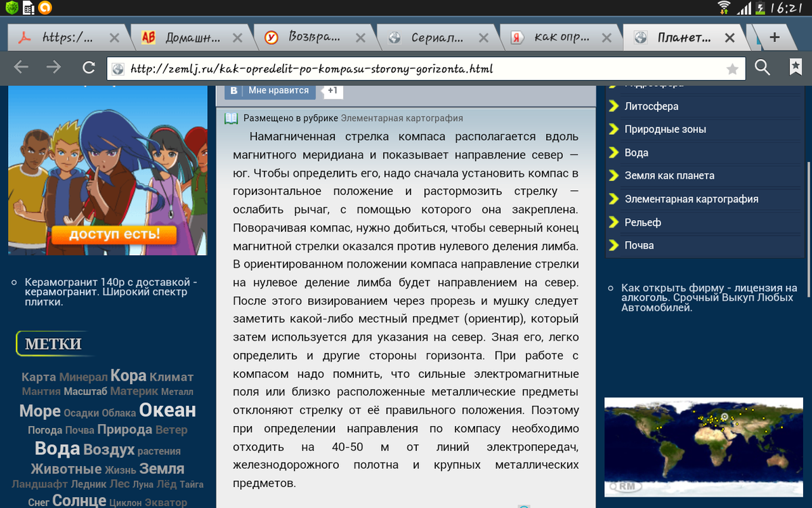Go back with the browser back arrow
The height and width of the screenshot is (508, 812).
pos(21,67)
